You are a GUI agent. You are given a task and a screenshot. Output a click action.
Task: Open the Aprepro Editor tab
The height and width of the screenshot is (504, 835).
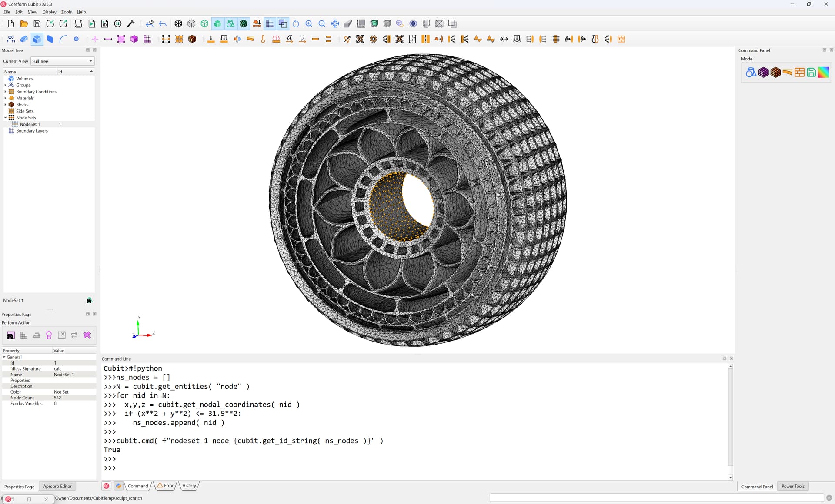click(x=57, y=486)
